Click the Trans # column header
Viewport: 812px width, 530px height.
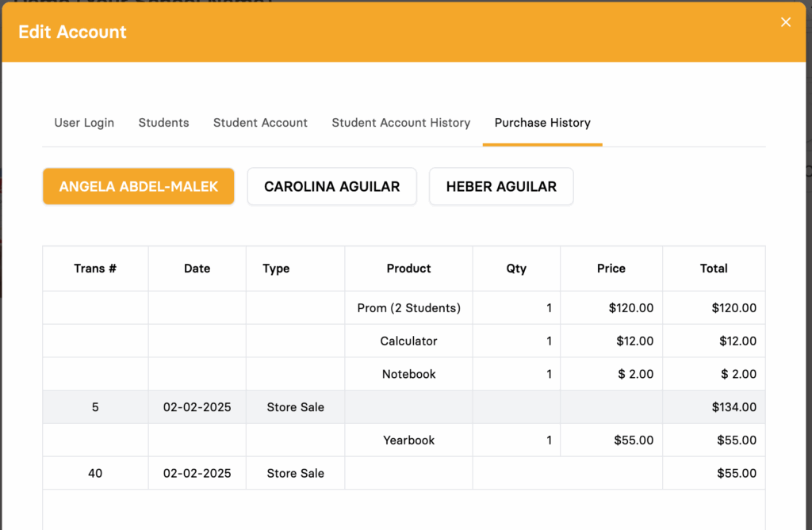click(x=95, y=269)
